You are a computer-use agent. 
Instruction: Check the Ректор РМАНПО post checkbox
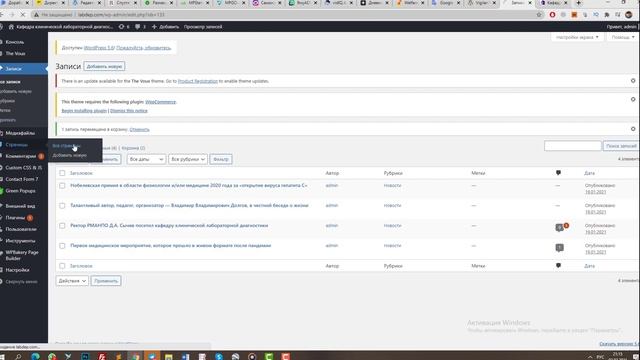[x=62, y=225]
